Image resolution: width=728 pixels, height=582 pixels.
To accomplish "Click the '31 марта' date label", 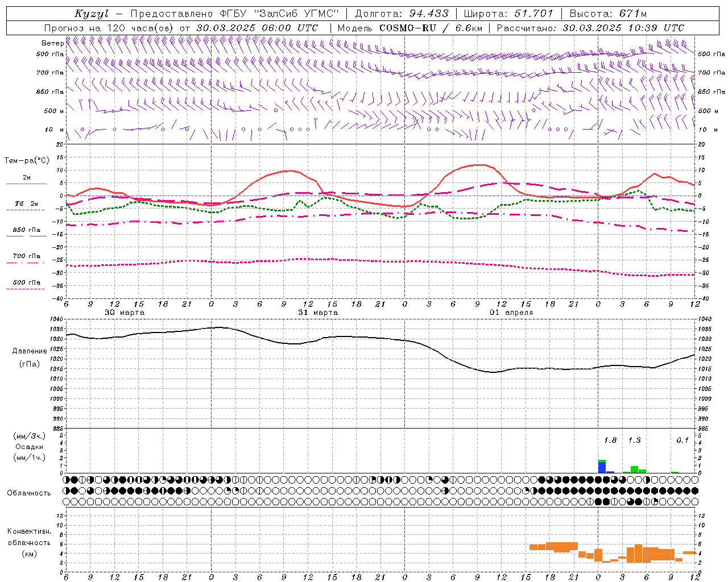I will point(318,313).
